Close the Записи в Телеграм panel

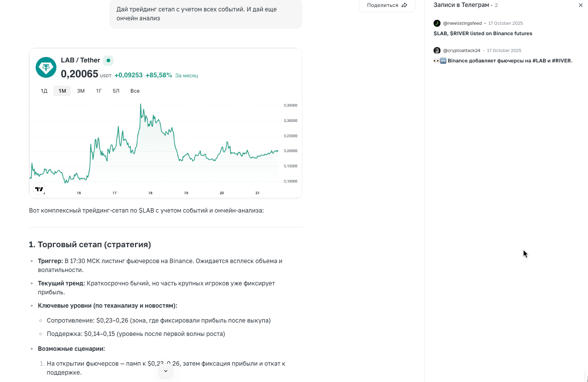[581, 5]
